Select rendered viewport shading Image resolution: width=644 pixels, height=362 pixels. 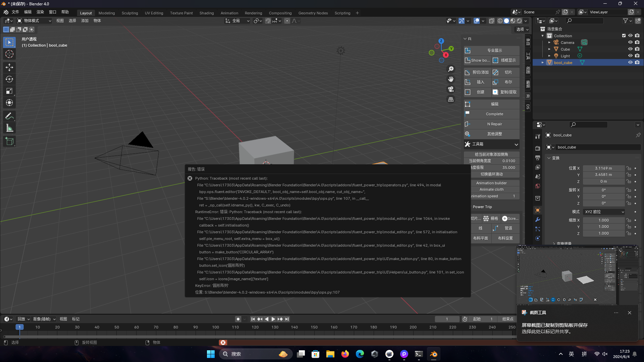[519, 21]
